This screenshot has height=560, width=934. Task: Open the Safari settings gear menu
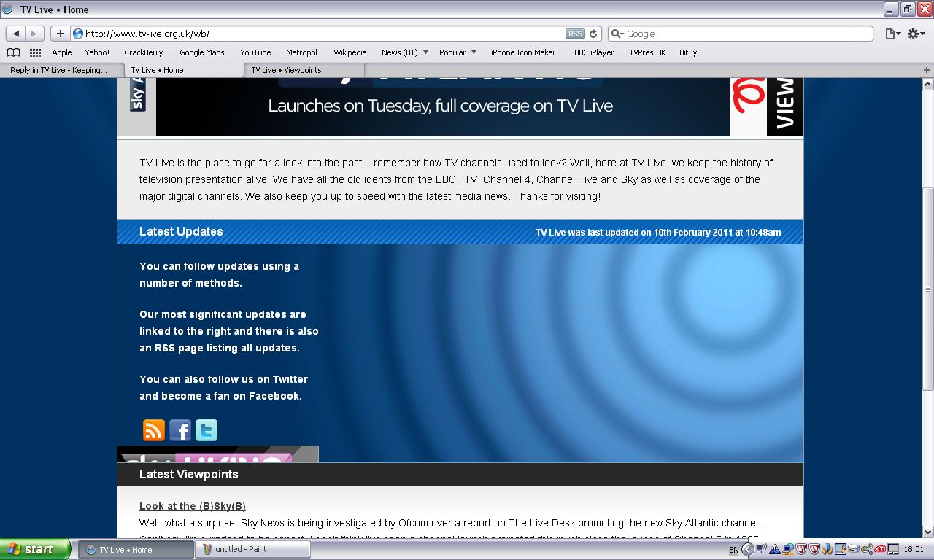[x=916, y=34]
